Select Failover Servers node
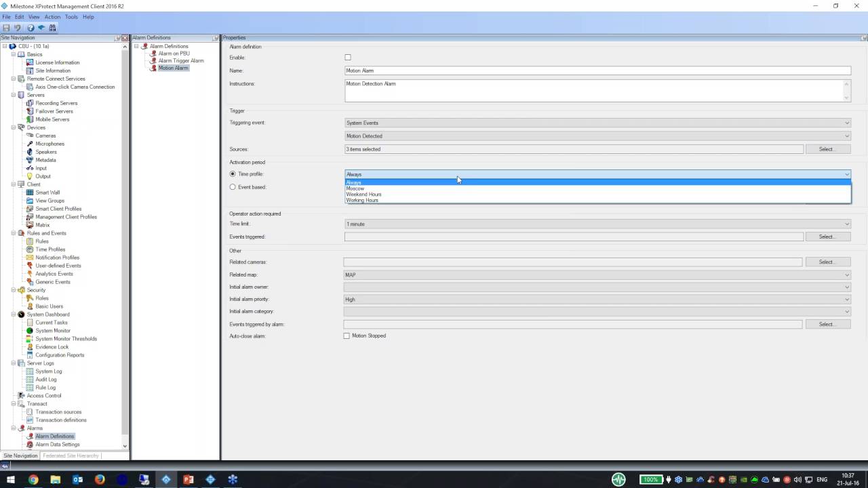Viewport: 868px width, 488px height. pos(54,111)
